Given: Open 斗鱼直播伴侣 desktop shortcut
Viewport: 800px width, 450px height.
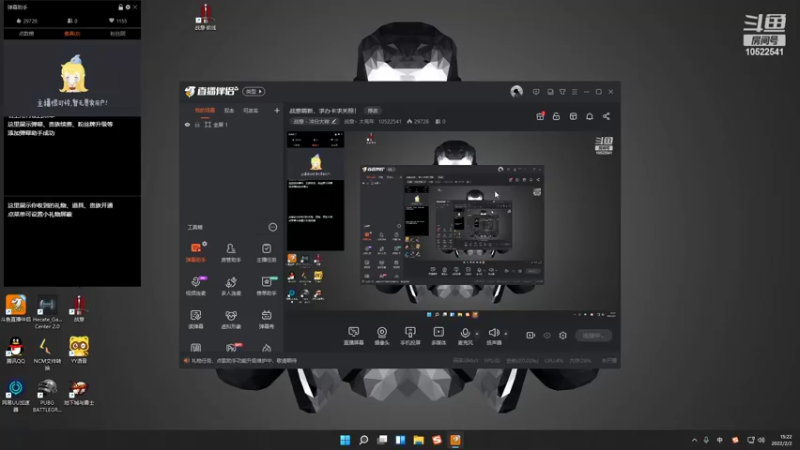Looking at the screenshot, I should click(x=16, y=309).
